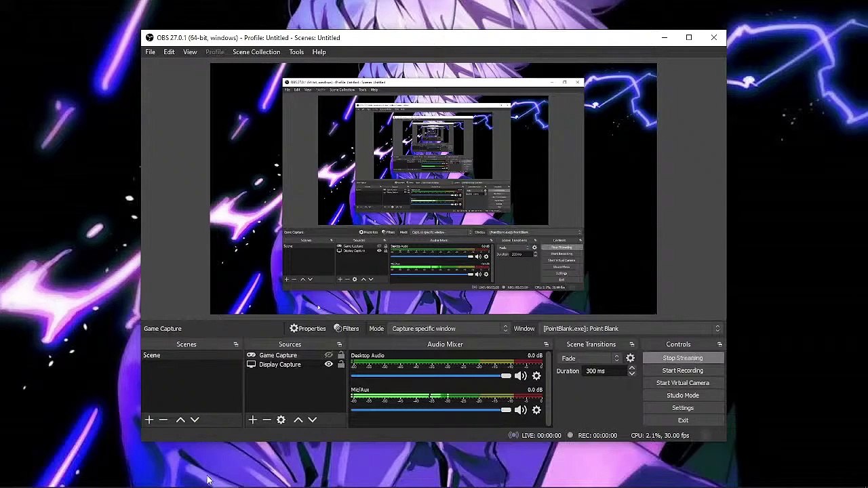
Task: Click the Game Capture controller icon
Action: 251,355
